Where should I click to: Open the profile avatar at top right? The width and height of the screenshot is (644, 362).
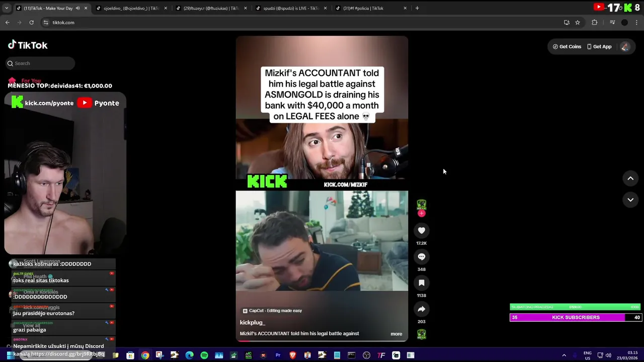625,46
